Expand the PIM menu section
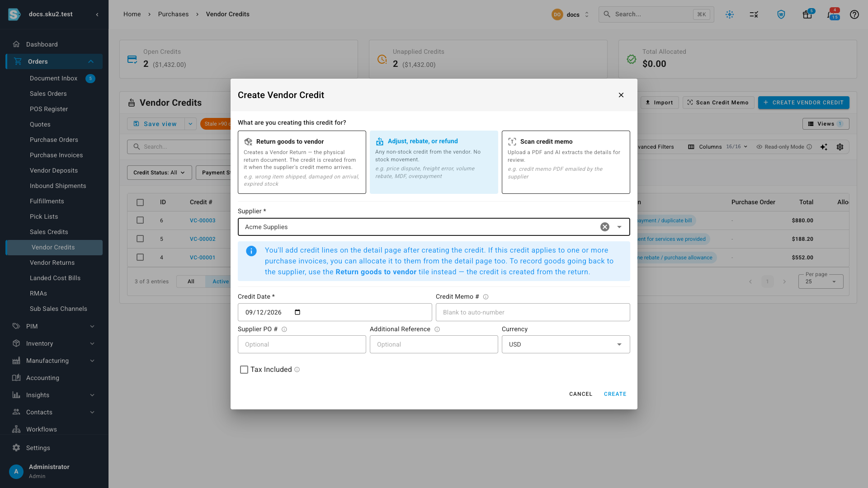This screenshot has height=488, width=868. [x=54, y=326]
